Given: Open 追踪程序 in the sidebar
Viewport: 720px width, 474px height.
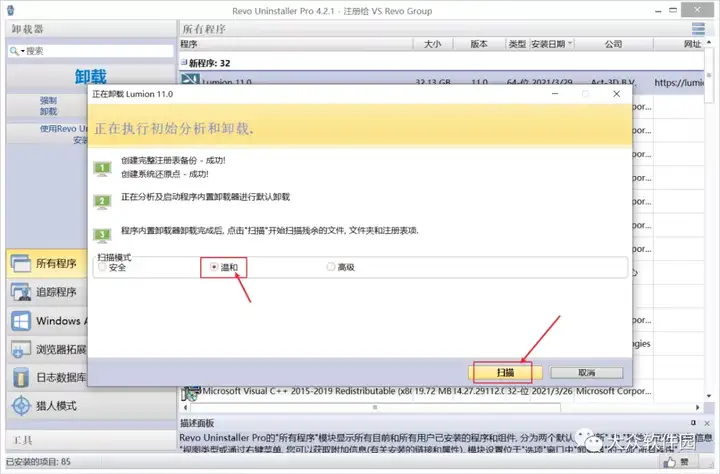Looking at the screenshot, I should 46,292.
